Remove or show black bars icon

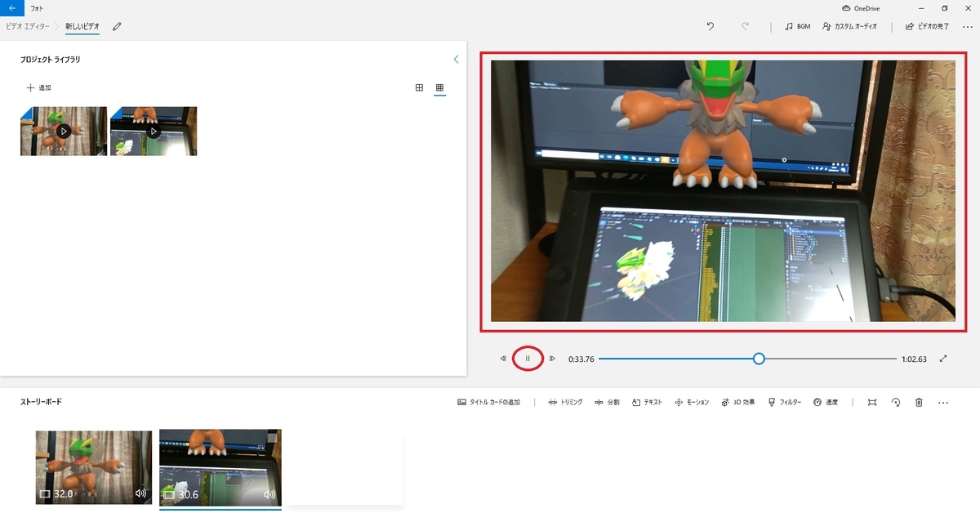tap(872, 403)
